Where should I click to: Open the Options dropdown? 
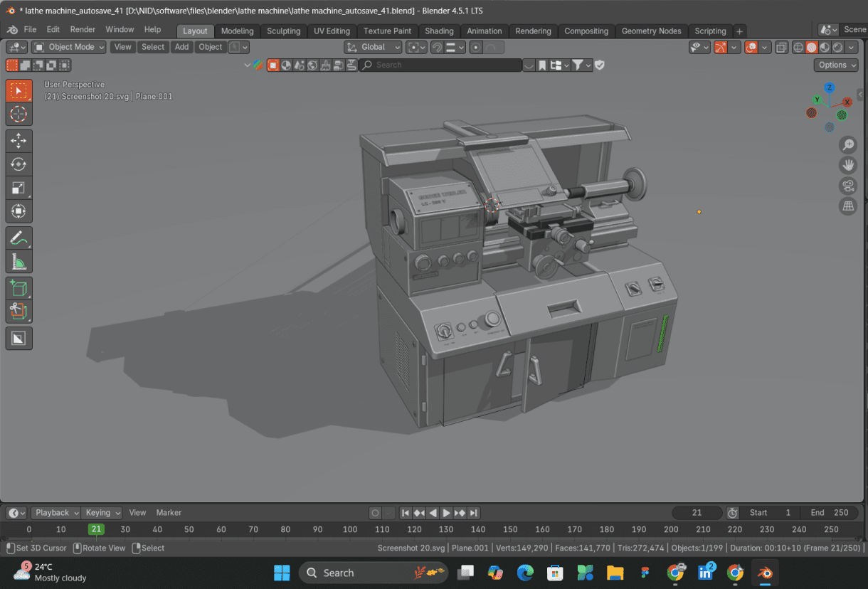coord(837,65)
